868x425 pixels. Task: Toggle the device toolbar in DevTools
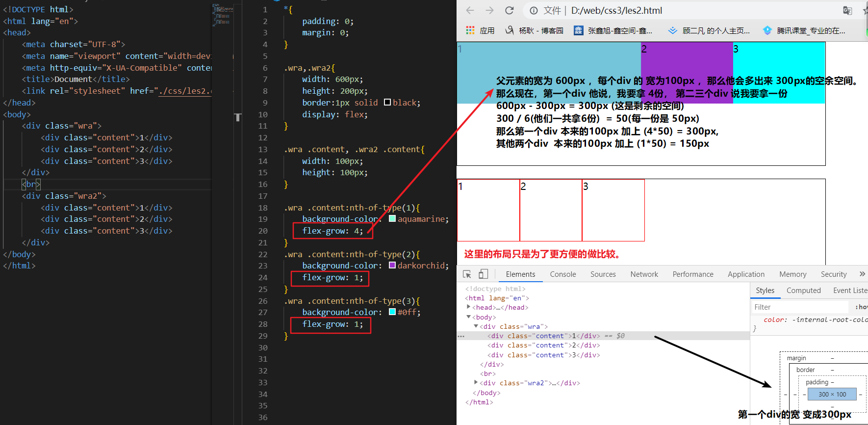484,274
